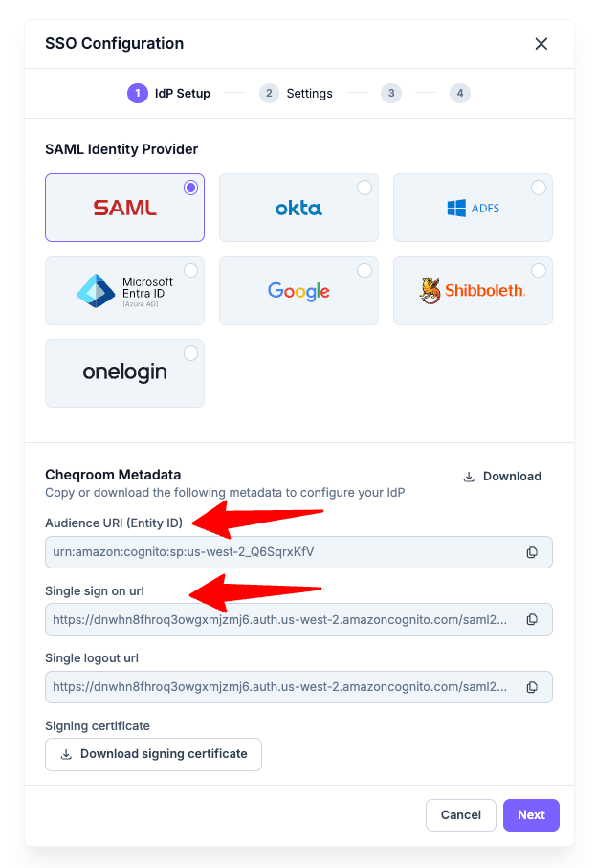
Task: Copy the Single sign on url
Action: 532,619
